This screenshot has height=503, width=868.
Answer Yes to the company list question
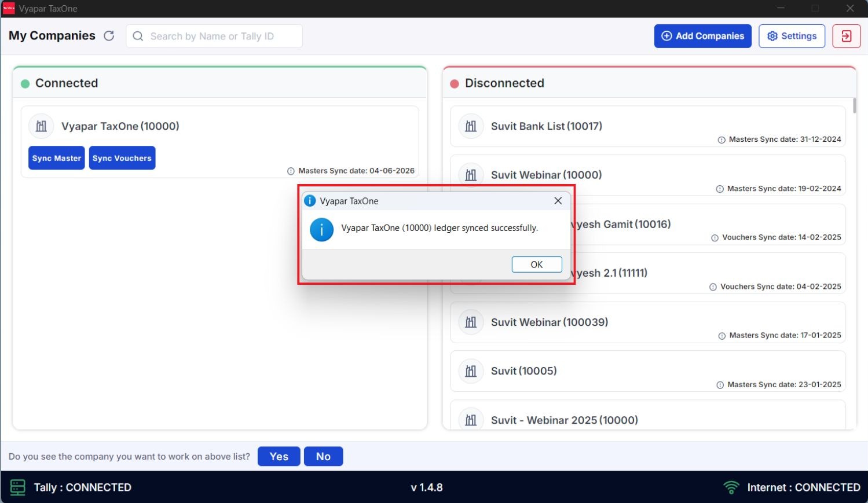279,456
